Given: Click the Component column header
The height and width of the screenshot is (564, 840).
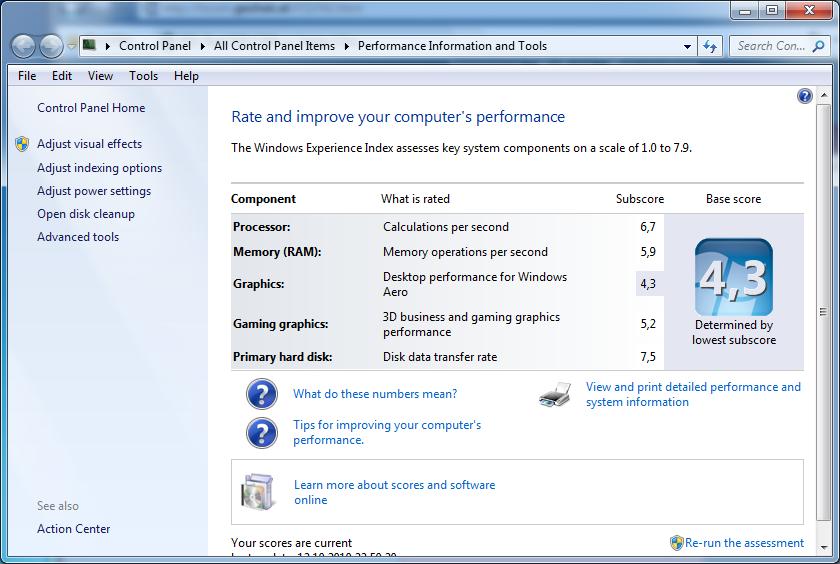Looking at the screenshot, I should (x=263, y=199).
